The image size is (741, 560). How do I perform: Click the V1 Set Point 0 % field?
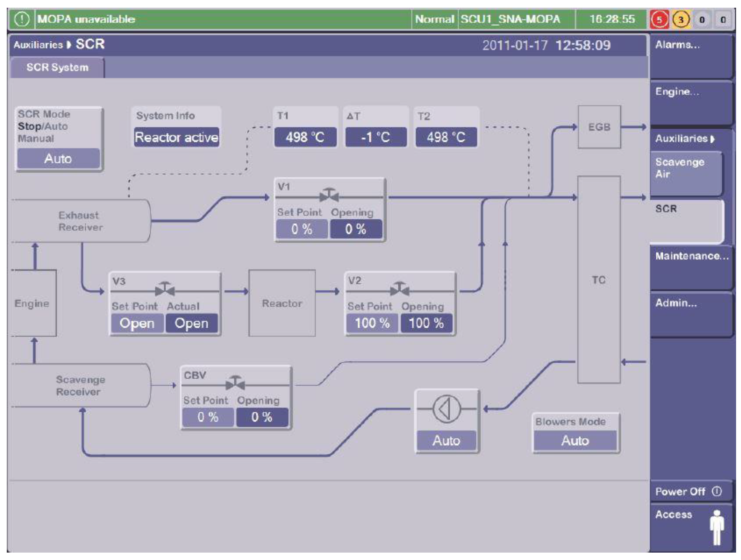302,229
